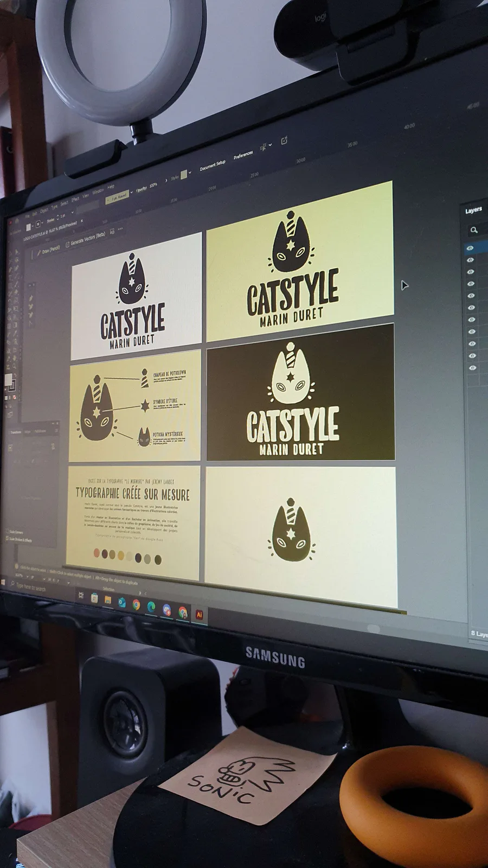The width and height of the screenshot is (488, 868).
Task: Toggle constrain width and height proportions
Action: pyautogui.click(x=53, y=446)
